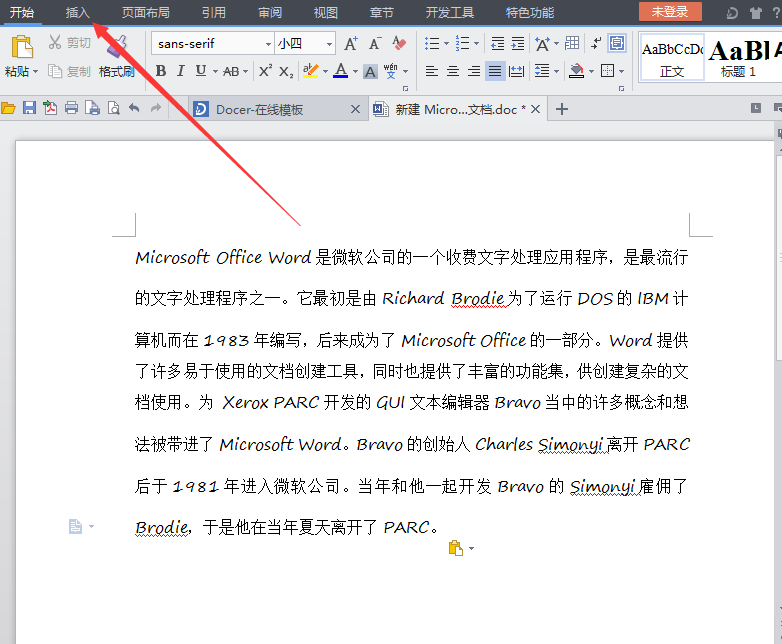Toggle Italic formatting
Image resolution: width=782 pixels, height=644 pixels.
(181, 71)
